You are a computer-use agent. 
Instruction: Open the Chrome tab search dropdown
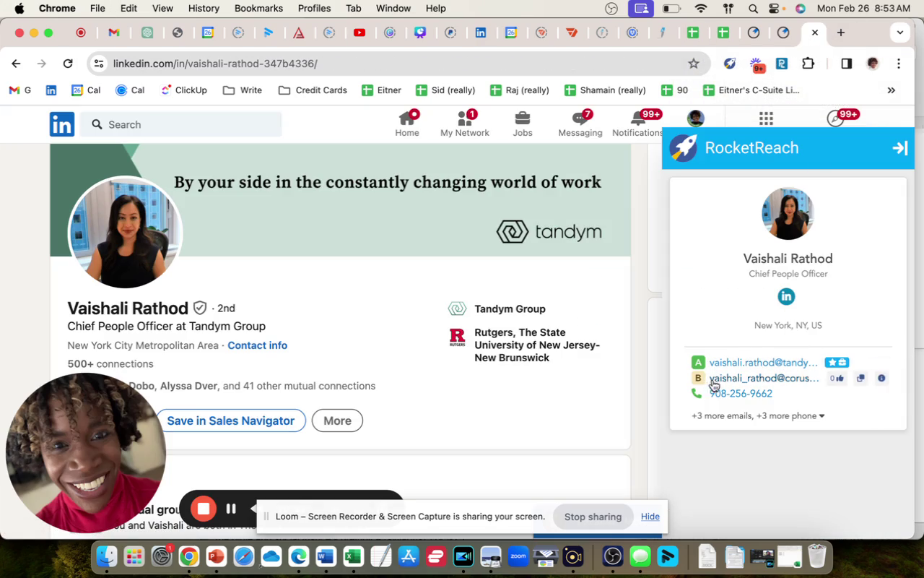click(x=899, y=33)
